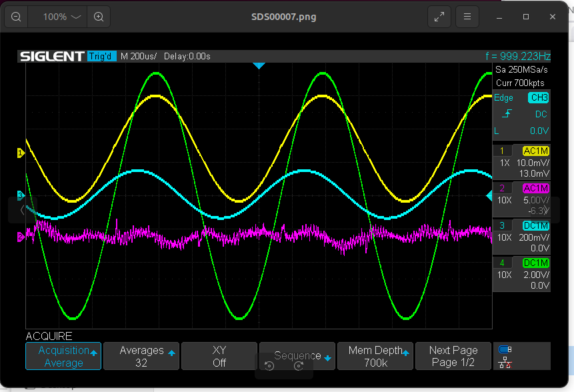The width and height of the screenshot is (574, 392).
Task: Open the hamburger menu of image viewer
Action: coord(467,17)
